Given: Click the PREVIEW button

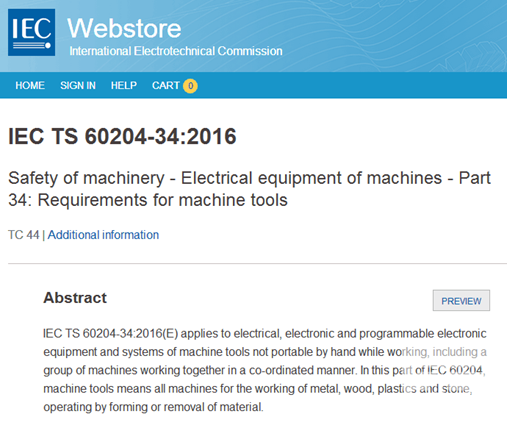Looking at the screenshot, I should point(461,301).
